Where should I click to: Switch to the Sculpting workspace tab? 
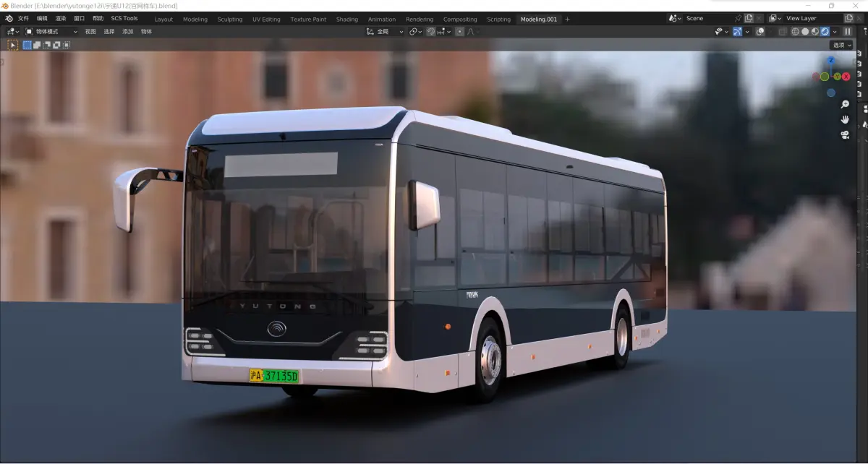(x=230, y=20)
